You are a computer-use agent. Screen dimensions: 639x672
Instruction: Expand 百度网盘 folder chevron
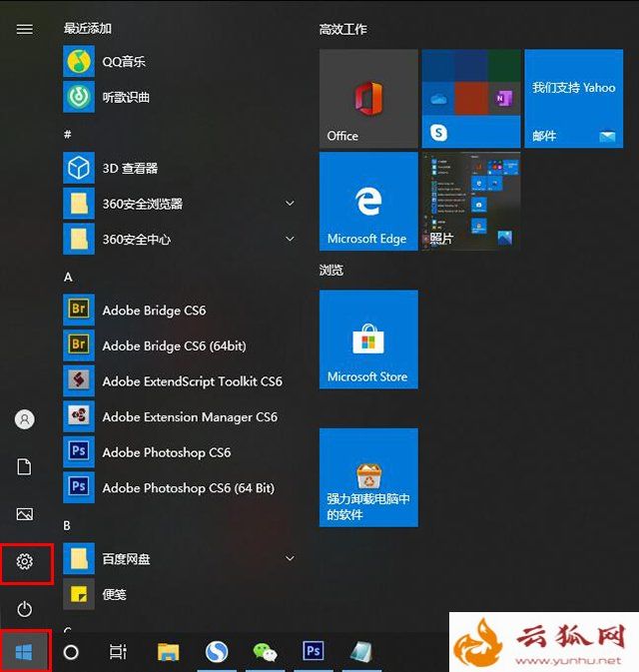click(x=290, y=558)
